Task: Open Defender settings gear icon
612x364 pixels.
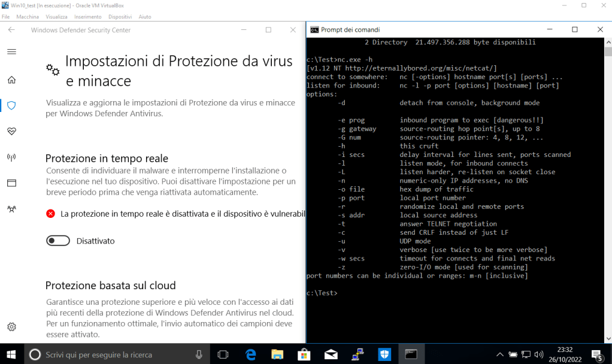Action: (11, 327)
